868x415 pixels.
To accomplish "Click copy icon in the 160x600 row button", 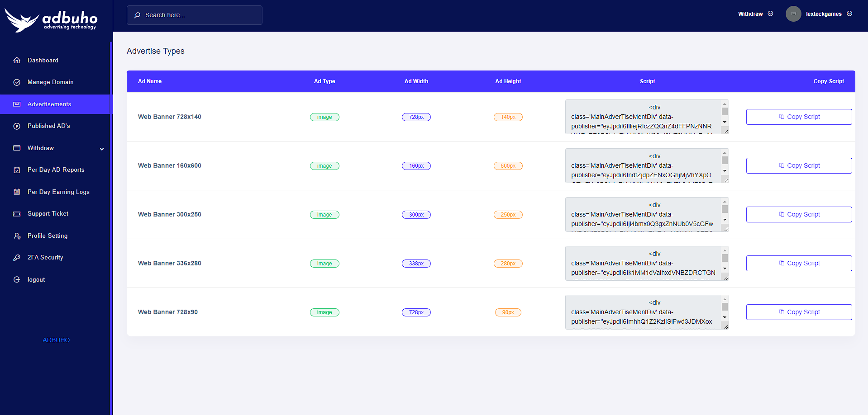I will [782, 165].
